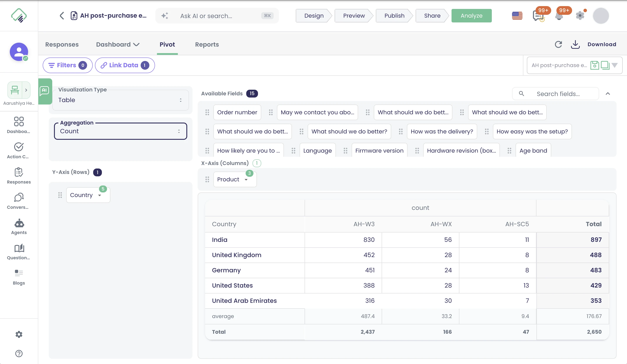This screenshot has width=627, height=364.
Task: Open Blogs in left sidebar
Action: tap(19, 277)
